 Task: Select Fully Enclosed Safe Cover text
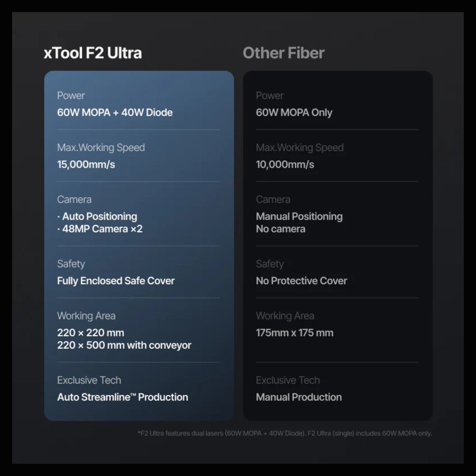(x=116, y=281)
